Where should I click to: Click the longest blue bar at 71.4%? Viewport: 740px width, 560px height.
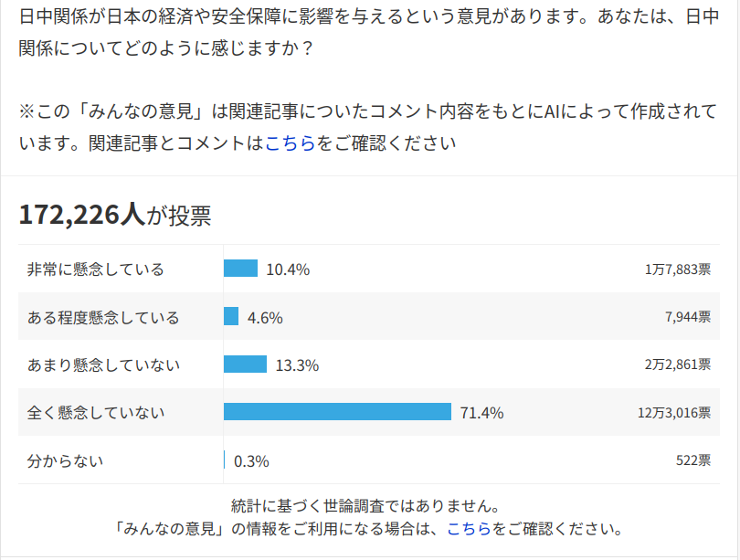pos(337,412)
